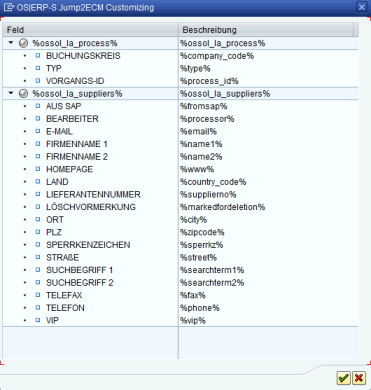Screen dimensions: 371x390
Task: Click the %markedfordeletion% description cell
Action: [x=222, y=207]
